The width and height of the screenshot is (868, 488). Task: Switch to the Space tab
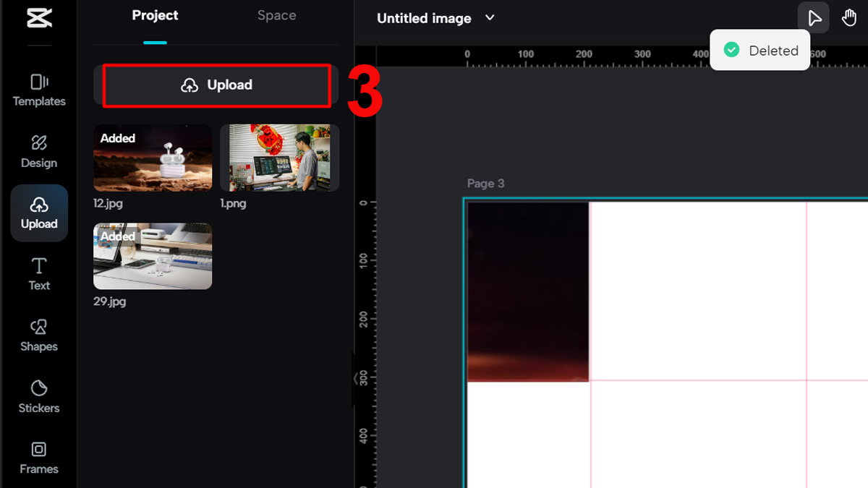point(276,15)
